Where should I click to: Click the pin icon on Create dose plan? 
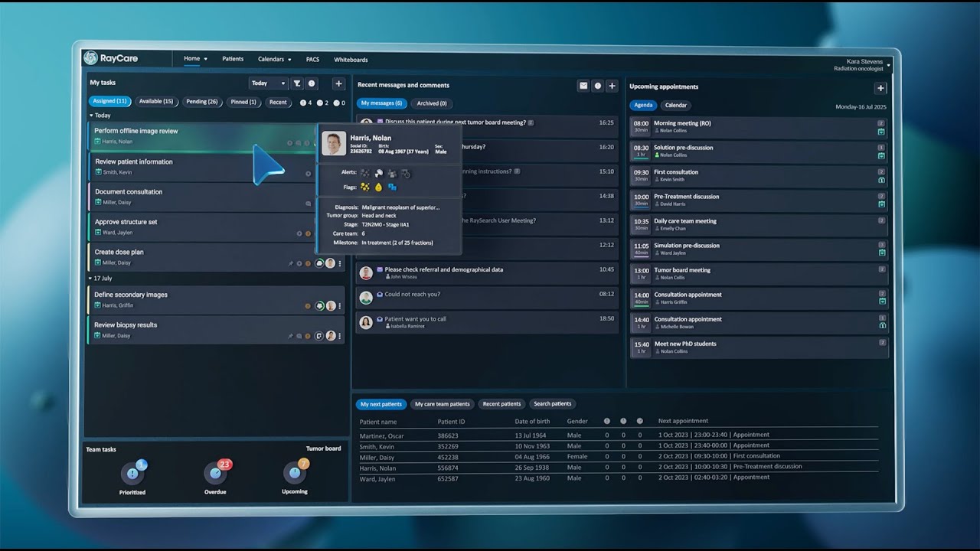[x=290, y=263]
